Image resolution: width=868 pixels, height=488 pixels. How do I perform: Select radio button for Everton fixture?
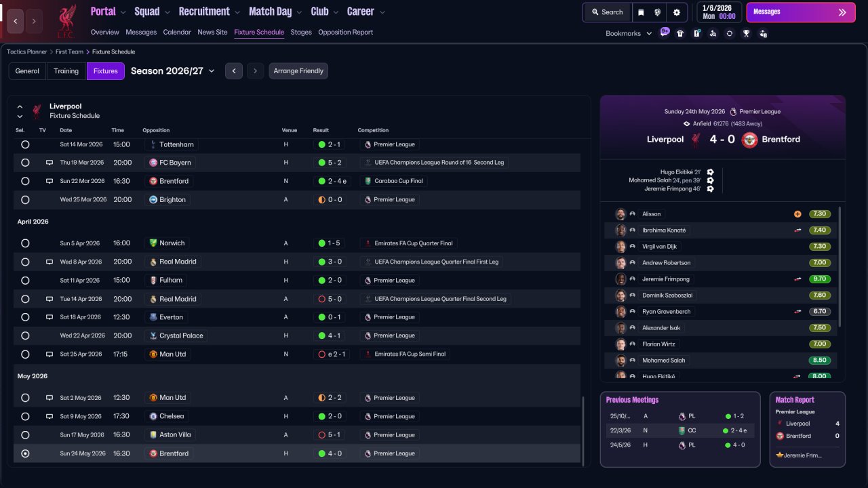coord(25,317)
